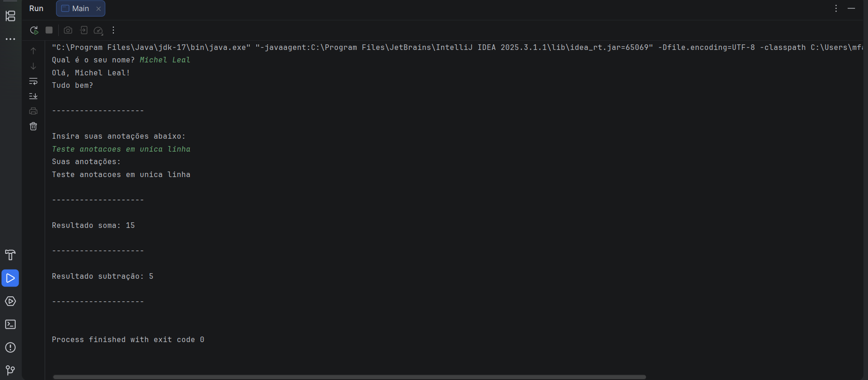Open the Terminal tool window
Image resolution: width=868 pixels, height=380 pixels.
tap(10, 325)
